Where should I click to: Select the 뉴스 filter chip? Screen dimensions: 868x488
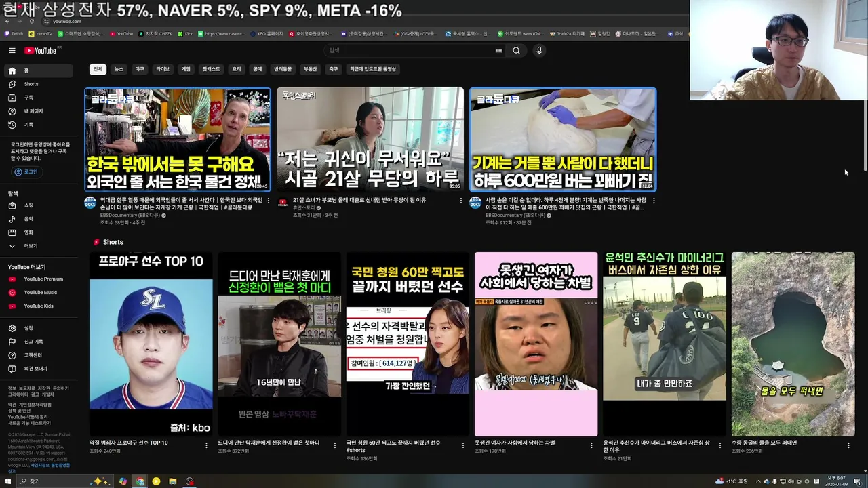119,69
